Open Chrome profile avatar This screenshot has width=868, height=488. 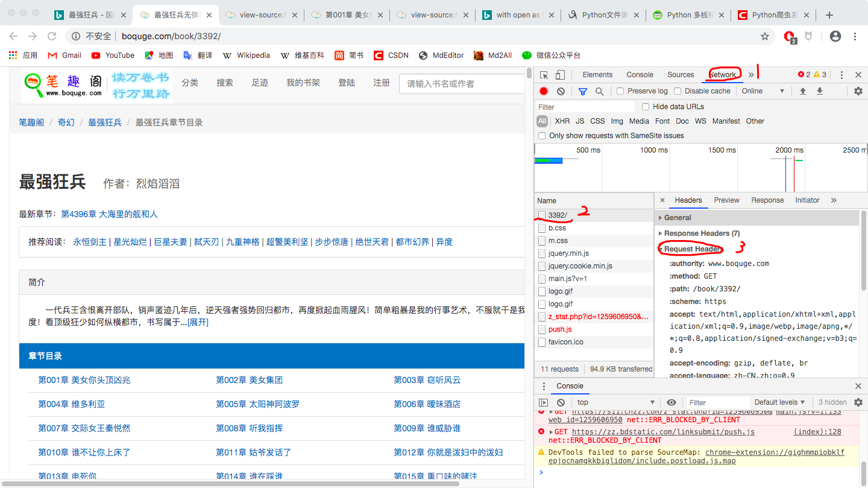pos(835,36)
